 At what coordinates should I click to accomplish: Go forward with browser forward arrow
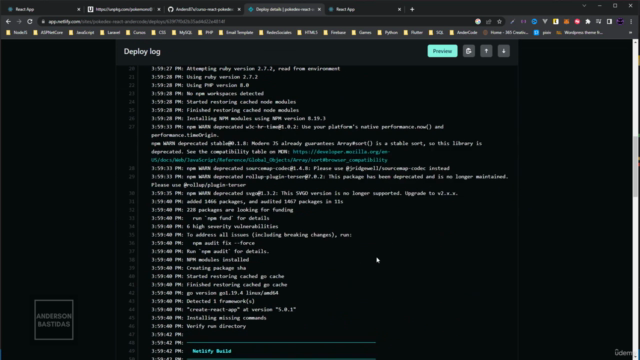coord(19,21)
